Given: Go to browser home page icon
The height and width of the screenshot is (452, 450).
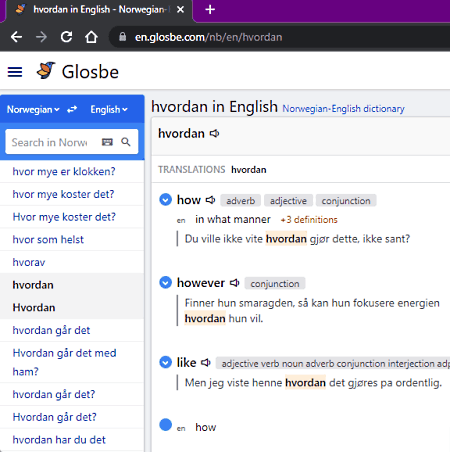Looking at the screenshot, I should pyautogui.click(x=91, y=37).
